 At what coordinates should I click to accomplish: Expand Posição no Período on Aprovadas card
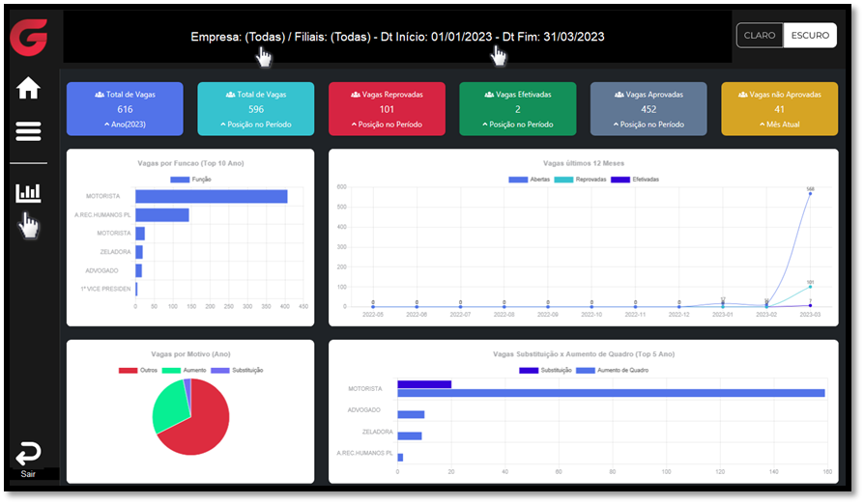(x=648, y=125)
